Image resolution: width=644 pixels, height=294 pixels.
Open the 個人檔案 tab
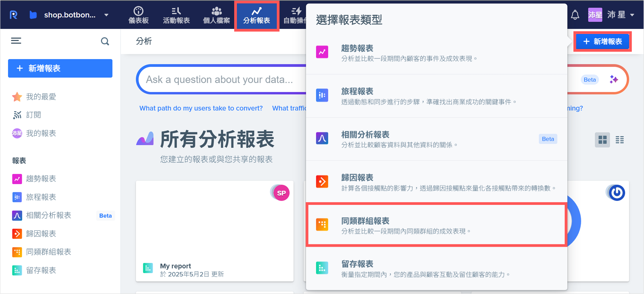(x=217, y=15)
